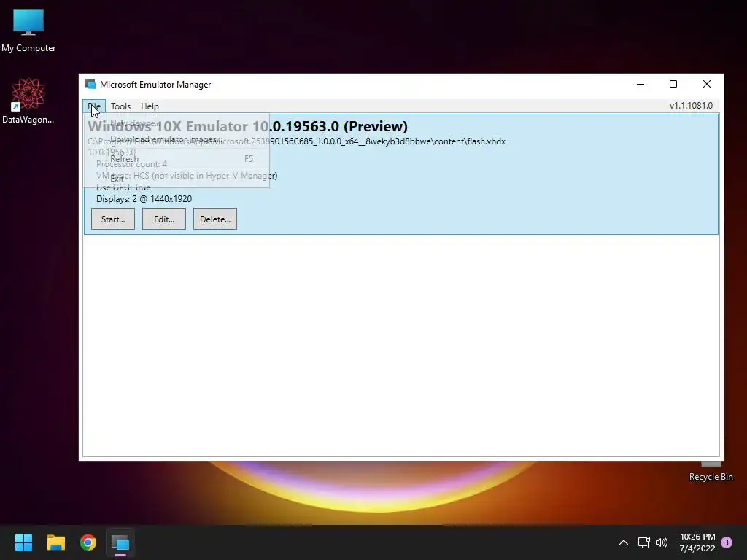The height and width of the screenshot is (560, 747).
Task: Show hidden system tray icons
Action: tap(623, 542)
